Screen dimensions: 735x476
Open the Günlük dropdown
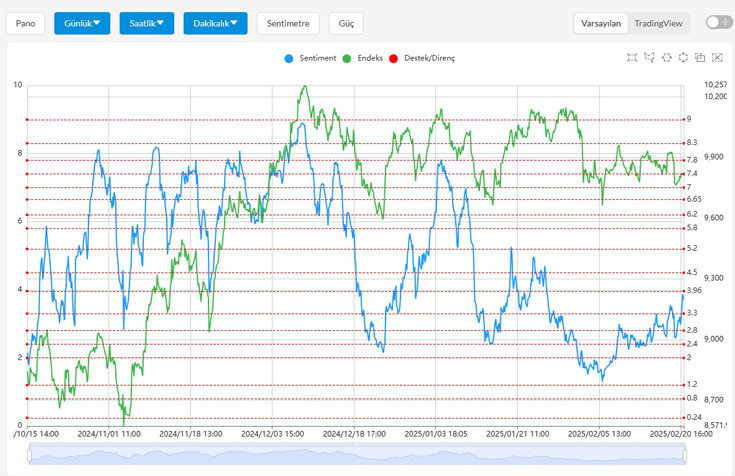(x=82, y=23)
